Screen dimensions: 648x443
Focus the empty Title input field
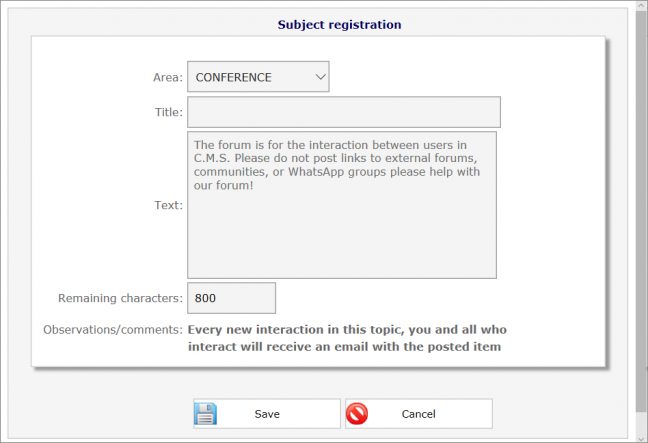(344, 112)
